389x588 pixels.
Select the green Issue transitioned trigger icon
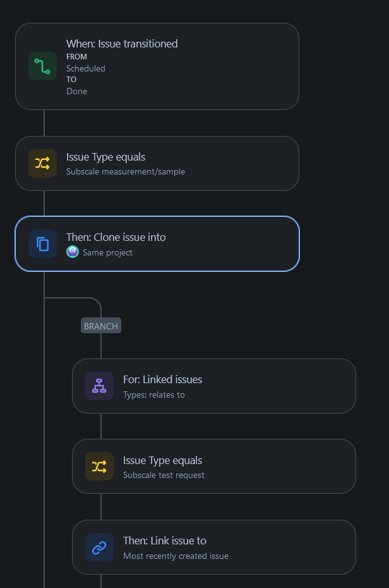42,66
